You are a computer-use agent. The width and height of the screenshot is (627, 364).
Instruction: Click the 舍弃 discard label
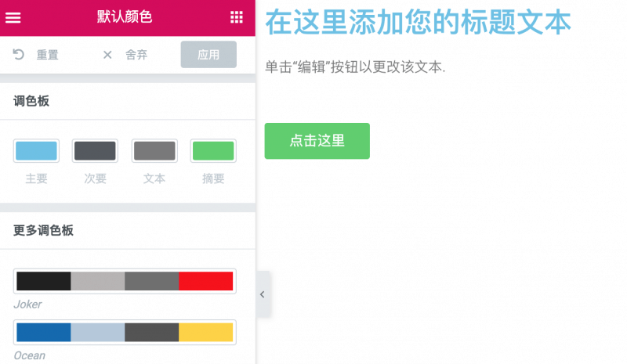click(136, 55)
